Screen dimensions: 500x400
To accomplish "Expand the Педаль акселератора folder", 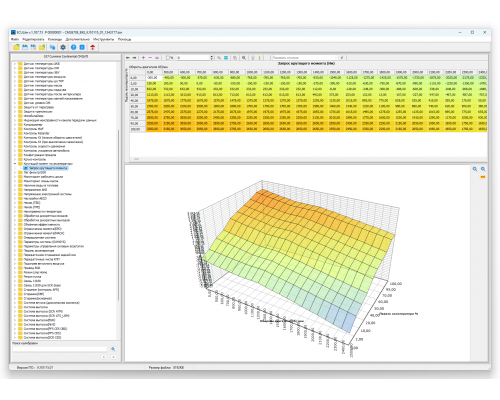I will [x=15, y=251].
